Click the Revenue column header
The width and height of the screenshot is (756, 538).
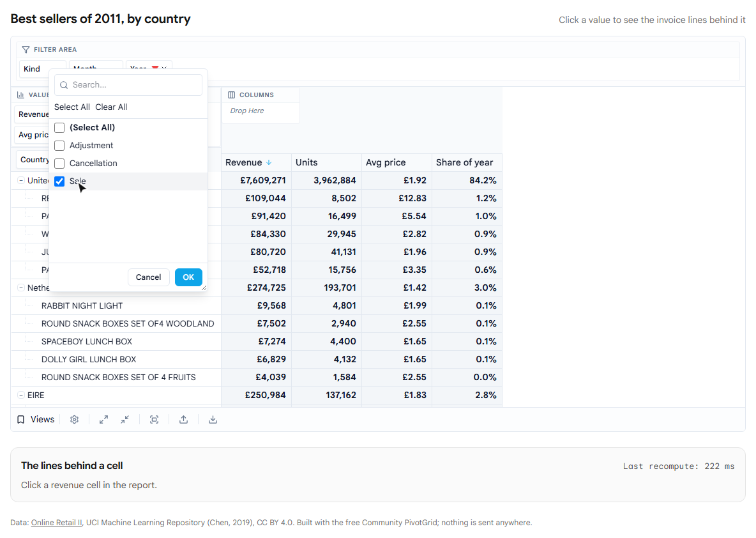click(256, 162)
